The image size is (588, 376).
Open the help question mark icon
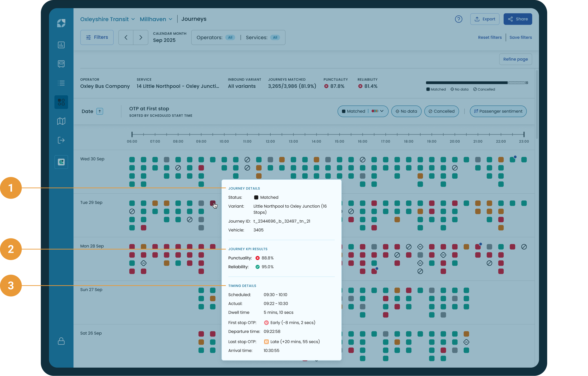[458, 19]
